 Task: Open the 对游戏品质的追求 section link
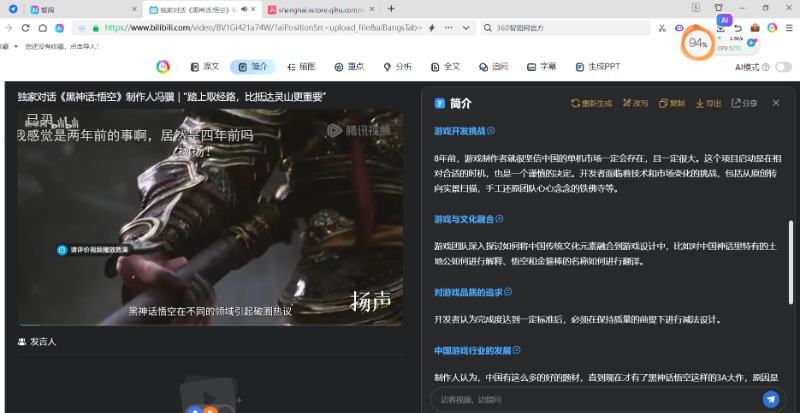coord(468,292)
